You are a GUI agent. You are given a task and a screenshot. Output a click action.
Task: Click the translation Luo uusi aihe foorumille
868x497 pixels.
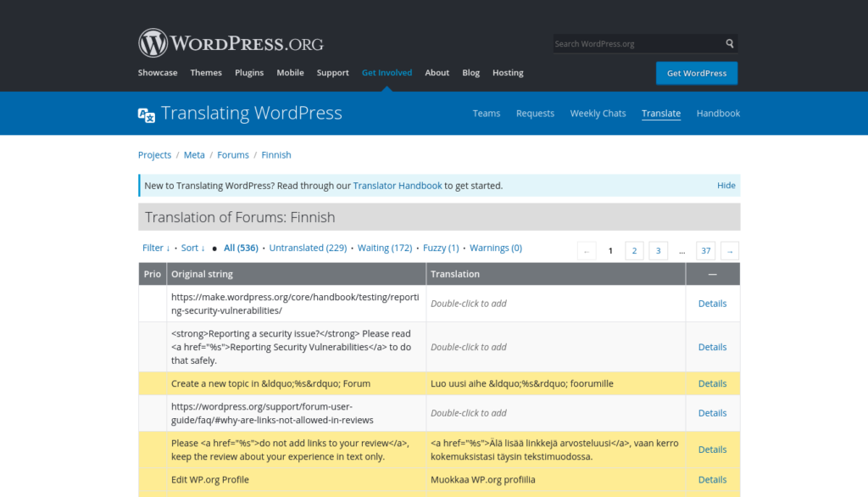522,384
